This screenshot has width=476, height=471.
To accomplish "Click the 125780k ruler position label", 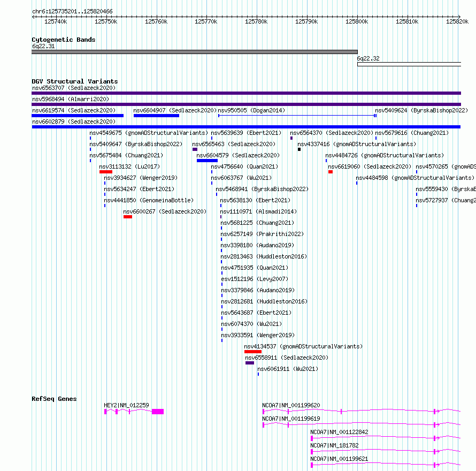I will click(x=256, y=21).
